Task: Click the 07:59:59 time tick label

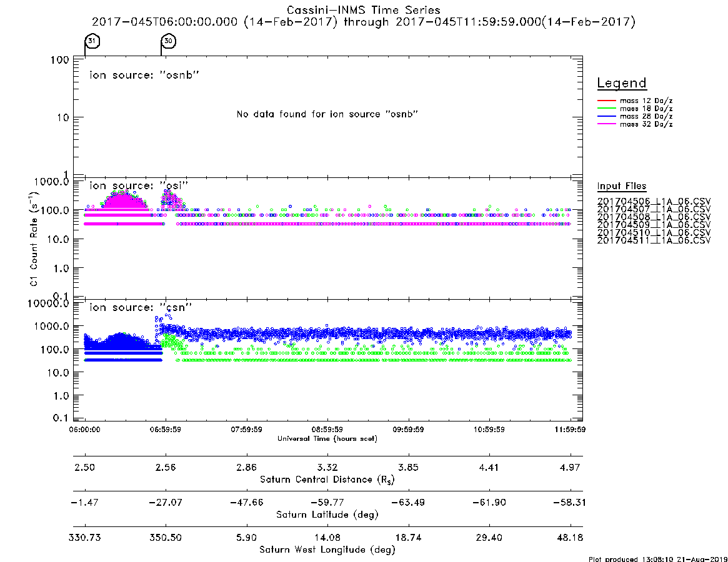Action: pos(247,430)
